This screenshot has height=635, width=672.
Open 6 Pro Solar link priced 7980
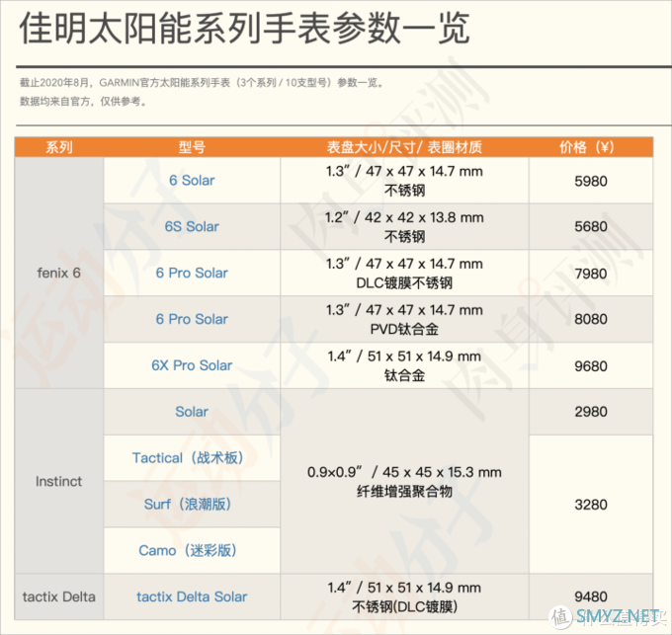click(x=192, y=273)
